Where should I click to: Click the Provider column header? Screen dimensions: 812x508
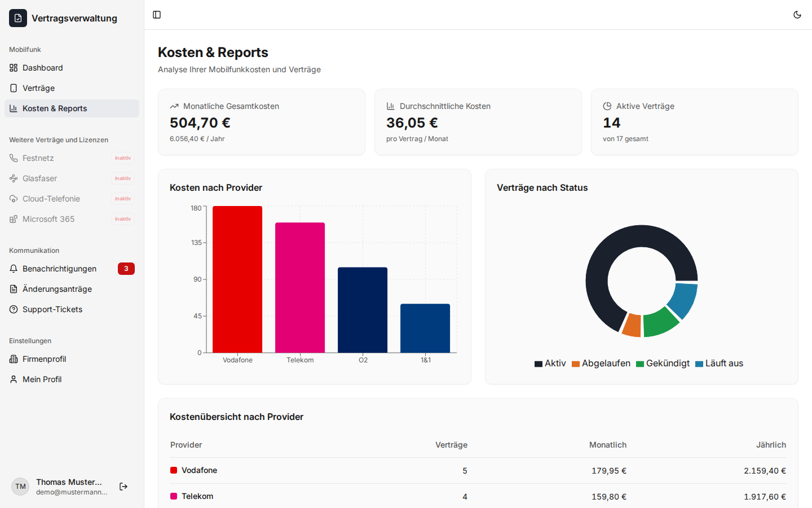(x=186, y=445)
